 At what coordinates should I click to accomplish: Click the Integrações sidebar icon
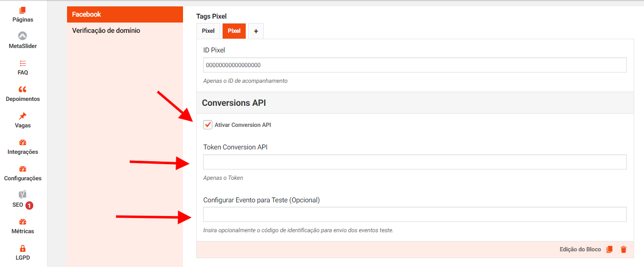[x=23, y=143]
